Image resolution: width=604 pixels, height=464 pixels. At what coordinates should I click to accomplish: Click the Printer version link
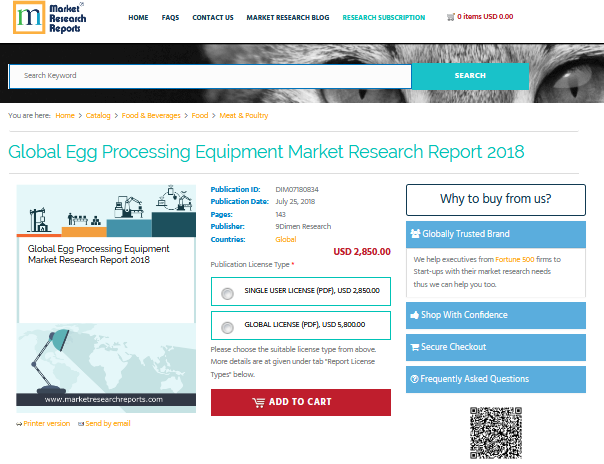[47, 424]
